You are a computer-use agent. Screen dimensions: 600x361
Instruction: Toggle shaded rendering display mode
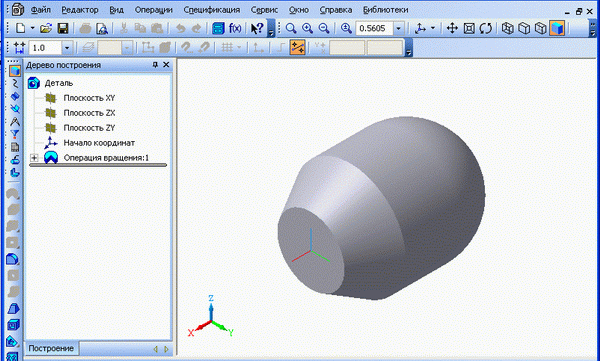click(x=557, y=28)
